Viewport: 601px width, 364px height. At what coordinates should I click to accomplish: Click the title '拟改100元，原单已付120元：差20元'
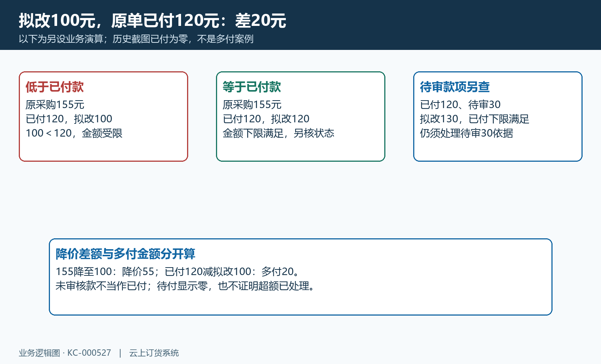click(x=153, y=21)
